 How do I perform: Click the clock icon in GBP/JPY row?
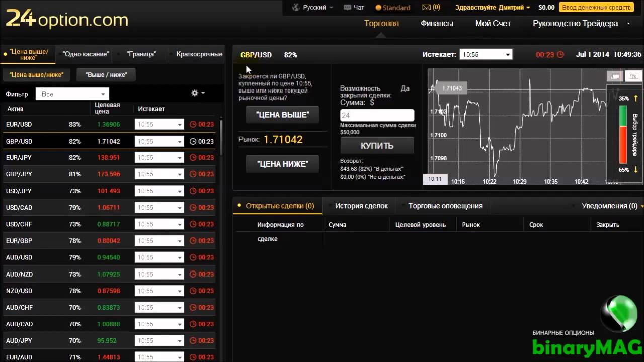tap(193, 174)
